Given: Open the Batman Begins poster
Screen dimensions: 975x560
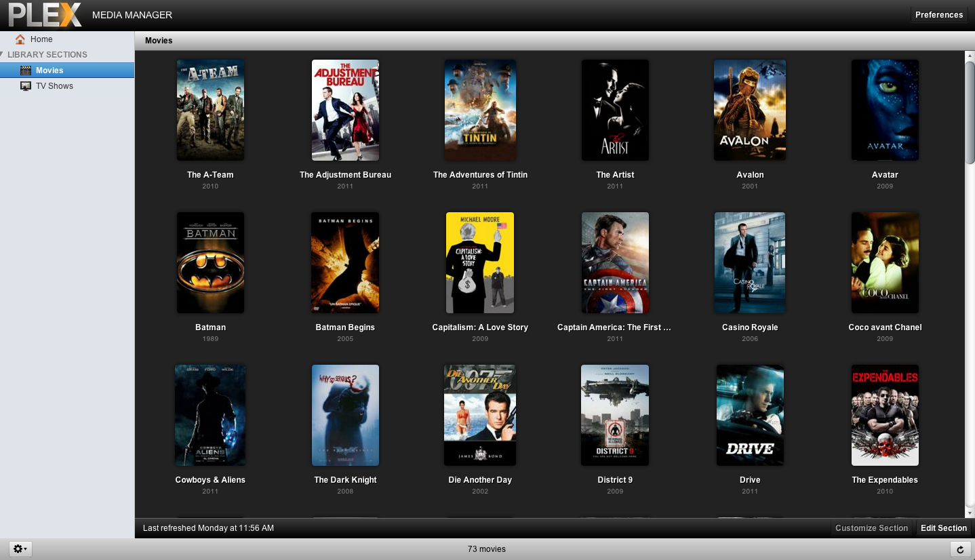Looking at the screenshot, I should point(345,262).
